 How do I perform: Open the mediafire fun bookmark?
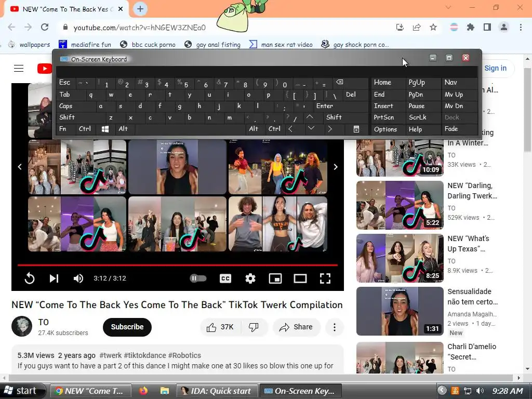tap(85, 45)
